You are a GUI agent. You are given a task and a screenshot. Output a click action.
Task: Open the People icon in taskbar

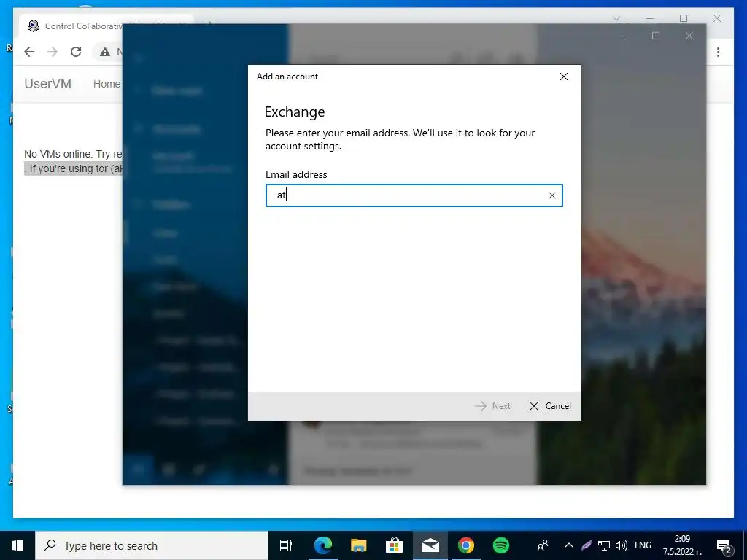click(x=542, y=545)
